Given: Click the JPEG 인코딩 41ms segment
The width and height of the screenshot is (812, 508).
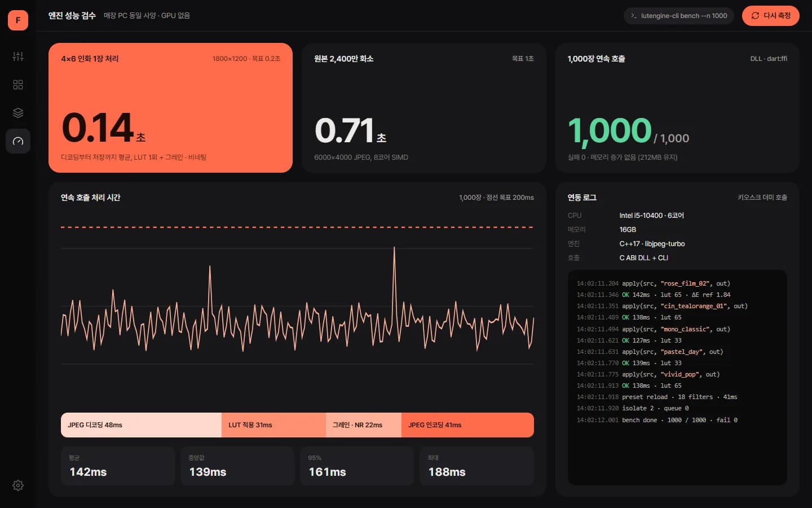Looking at the screenshot, I should point(467,425).
